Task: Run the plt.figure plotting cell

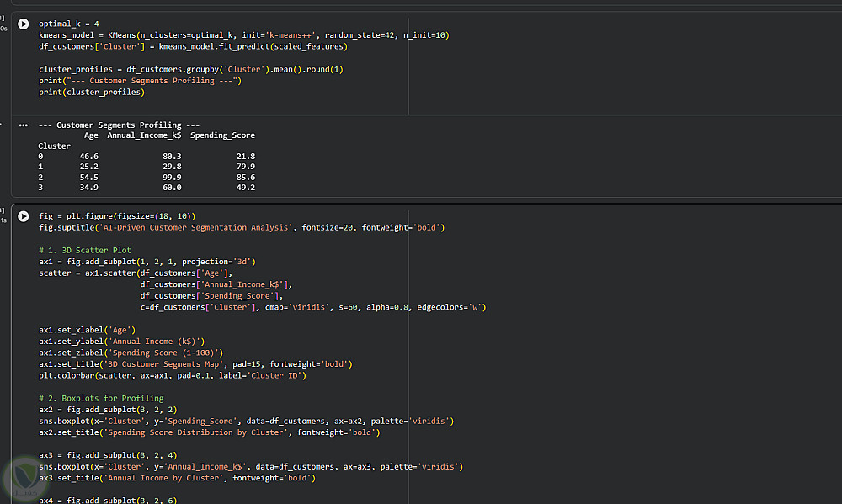Action: coord(23,216)
